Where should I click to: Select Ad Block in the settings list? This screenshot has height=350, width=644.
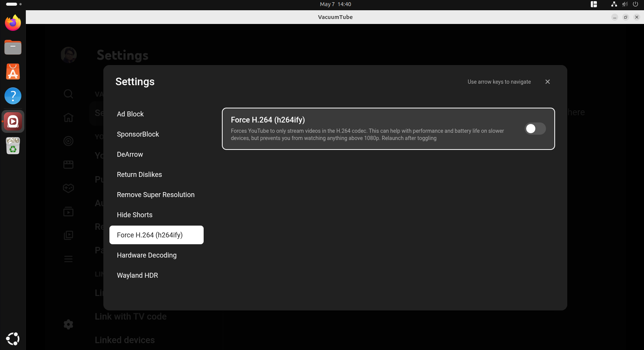tap(157, 114)
